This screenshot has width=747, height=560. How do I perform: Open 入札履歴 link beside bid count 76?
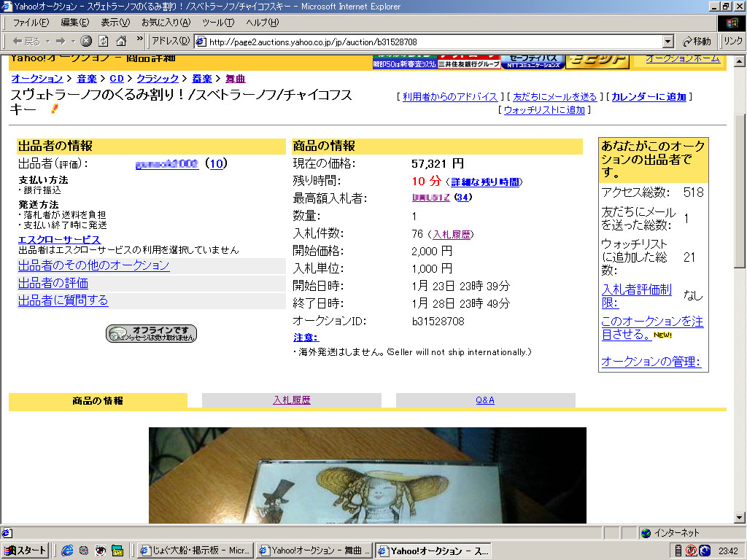[451, 234]
